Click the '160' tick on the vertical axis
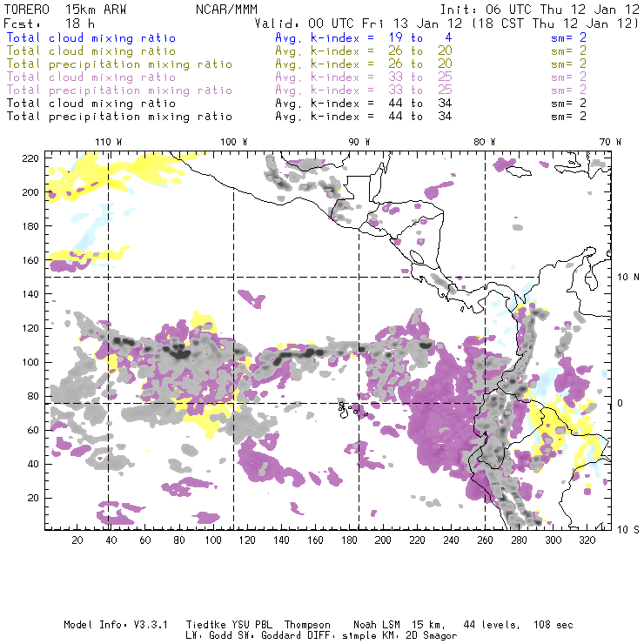 30,260
